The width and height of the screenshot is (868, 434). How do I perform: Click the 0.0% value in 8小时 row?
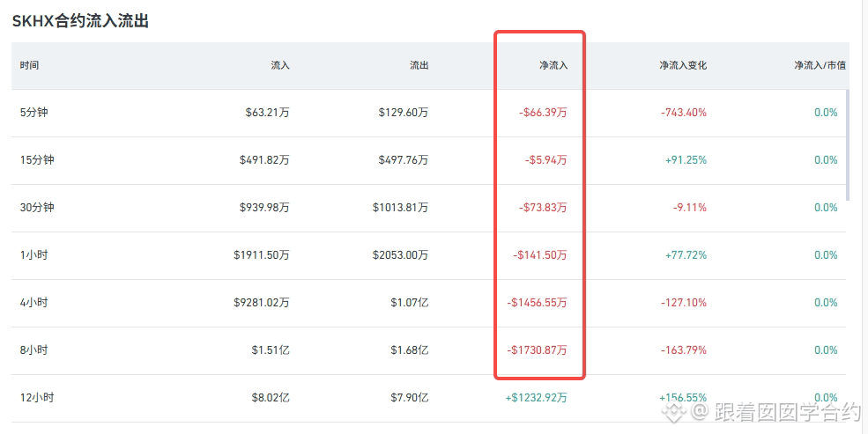point(826,350)
